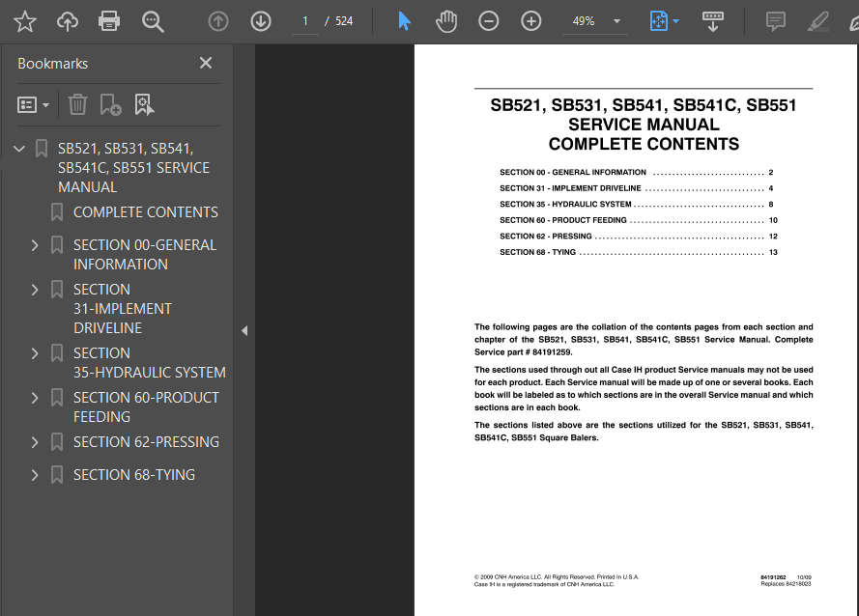Upload the file to cloud storage

[x=68, y=21]
